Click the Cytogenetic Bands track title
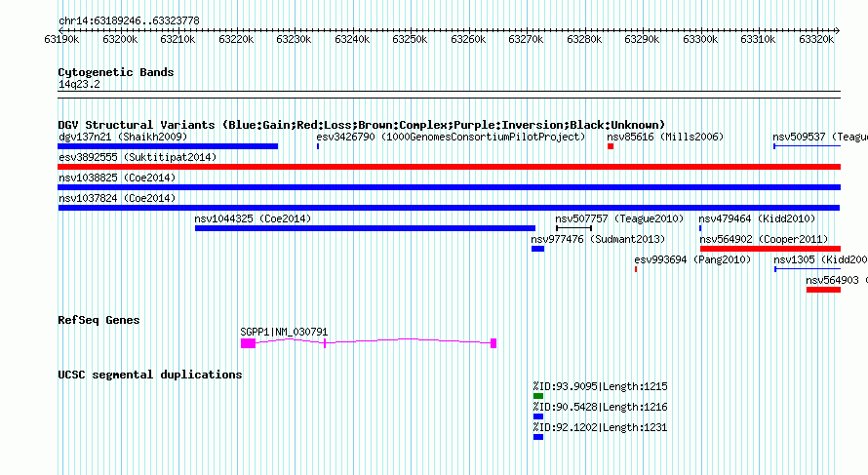Image resolution: width=868 pixels, height=475 pixels. point(116,72)
